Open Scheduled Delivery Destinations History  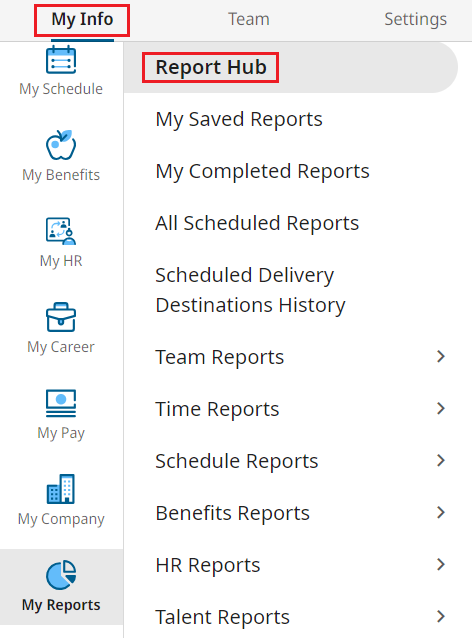pyautogui.click(x=250, y=290)
